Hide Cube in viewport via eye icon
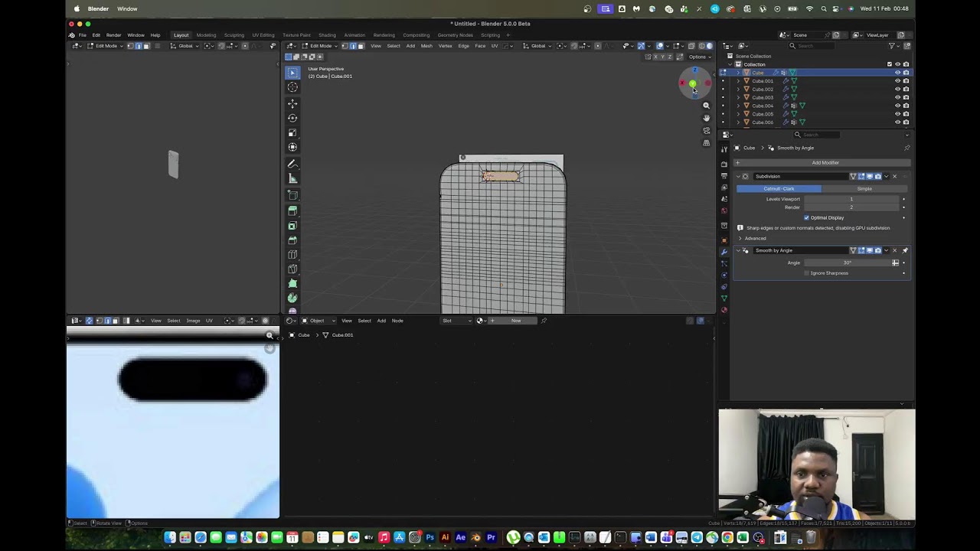 click(897, 73)
